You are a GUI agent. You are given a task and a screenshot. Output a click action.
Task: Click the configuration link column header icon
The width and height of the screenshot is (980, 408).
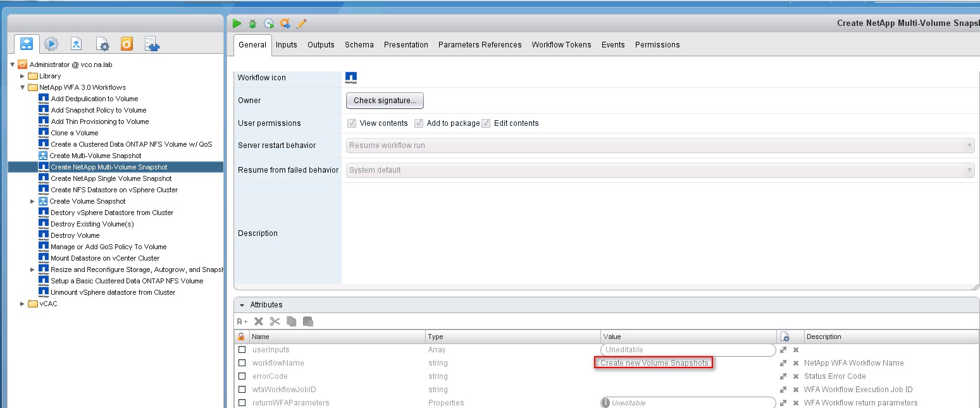[x=785, y=337]
